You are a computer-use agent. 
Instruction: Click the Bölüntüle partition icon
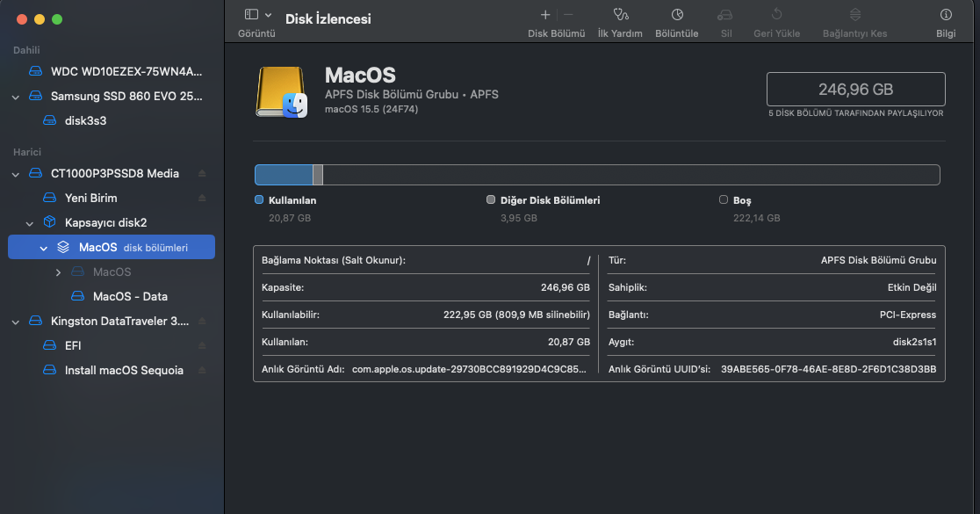[x=677, y=15]
